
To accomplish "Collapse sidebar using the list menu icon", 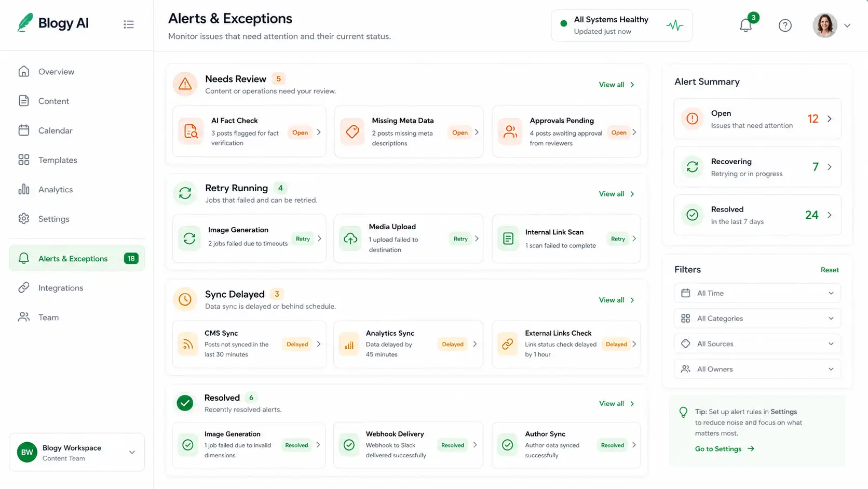I will [x=129, y=24].
